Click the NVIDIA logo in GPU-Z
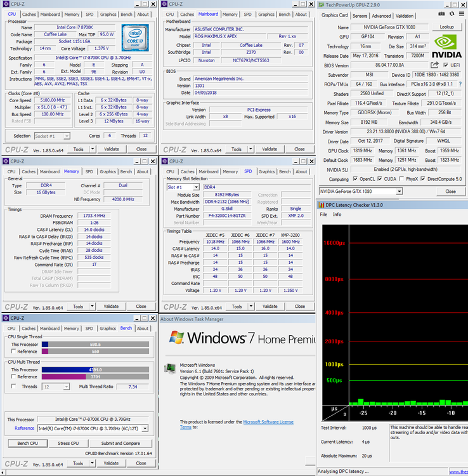The height and width of the screenshot is (476, 468). coord(446,46)
